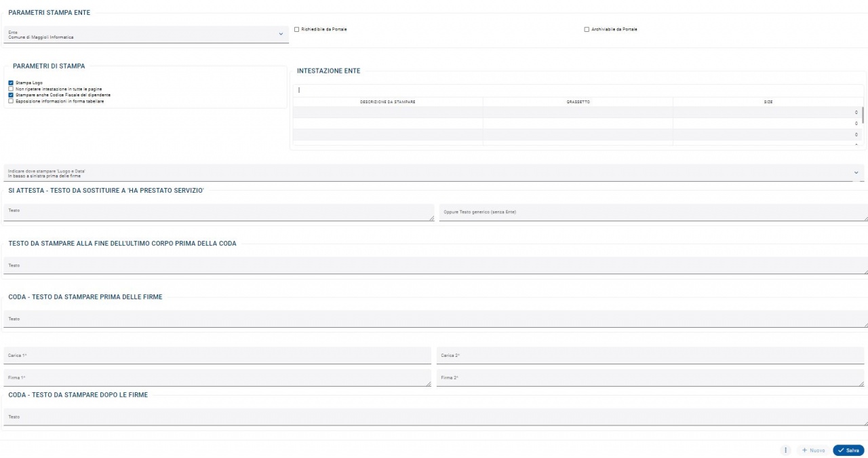The height and width of the screenshot is (458, 868).
Task: Select the Descrizione da stampare column header
Action: (388, 102)
